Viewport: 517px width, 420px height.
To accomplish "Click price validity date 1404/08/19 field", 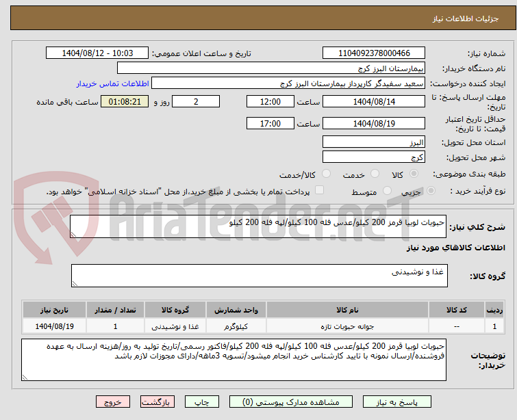I will click(x=374, y=124).
